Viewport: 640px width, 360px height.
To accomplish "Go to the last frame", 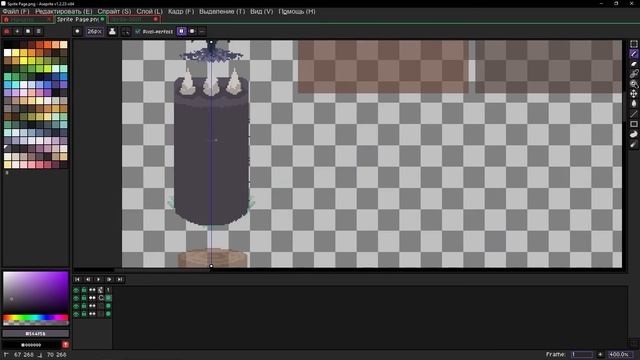I will click(120, 279).
